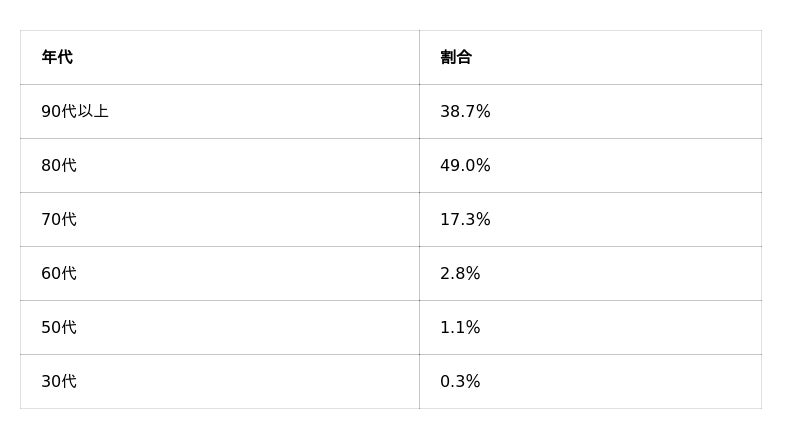
Task: Select the 50代 cell
Action: coord(59,328)
